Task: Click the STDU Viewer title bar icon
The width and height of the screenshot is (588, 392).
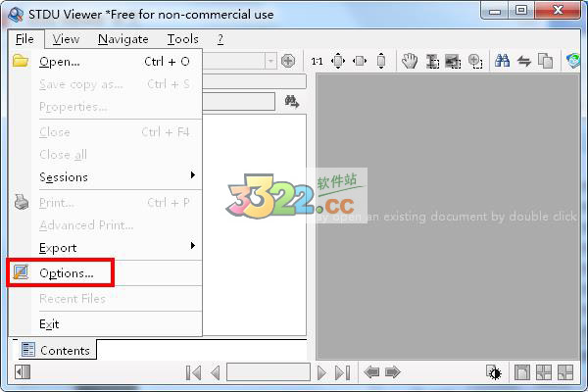Action: (x=16, y=15)
